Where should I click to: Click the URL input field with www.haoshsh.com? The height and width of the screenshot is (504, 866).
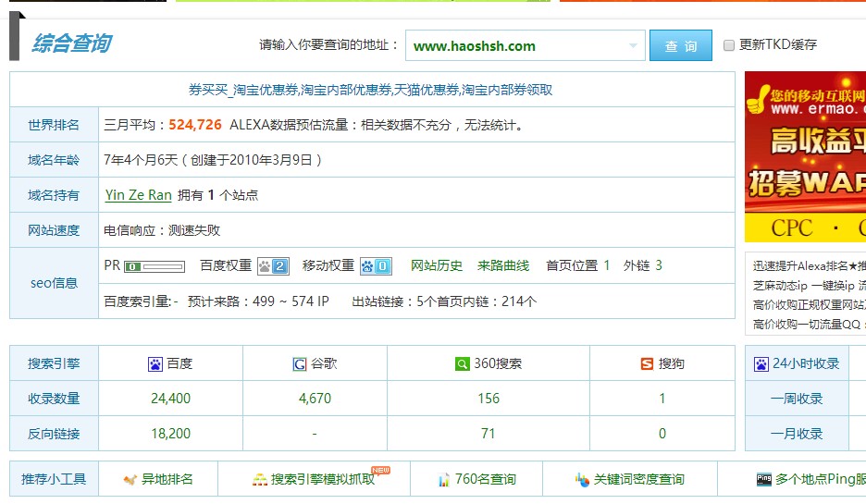point(526,45)
